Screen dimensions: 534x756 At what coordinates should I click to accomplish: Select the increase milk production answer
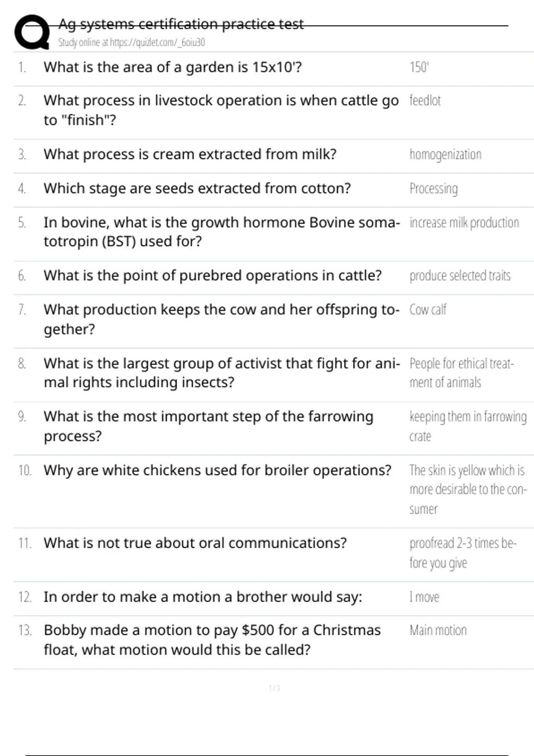pyautogui.click(x=464, y=222)
